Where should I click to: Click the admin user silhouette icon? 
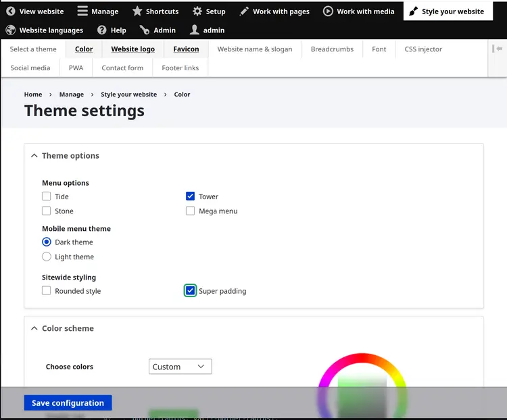tap(194, 30)
